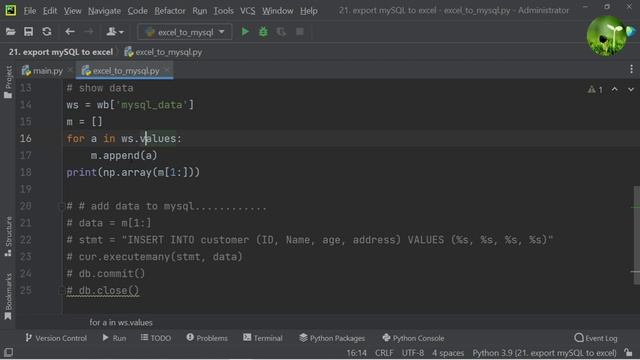
Task: Toggle the Project tool window sidebar
Action: [8, 82]
